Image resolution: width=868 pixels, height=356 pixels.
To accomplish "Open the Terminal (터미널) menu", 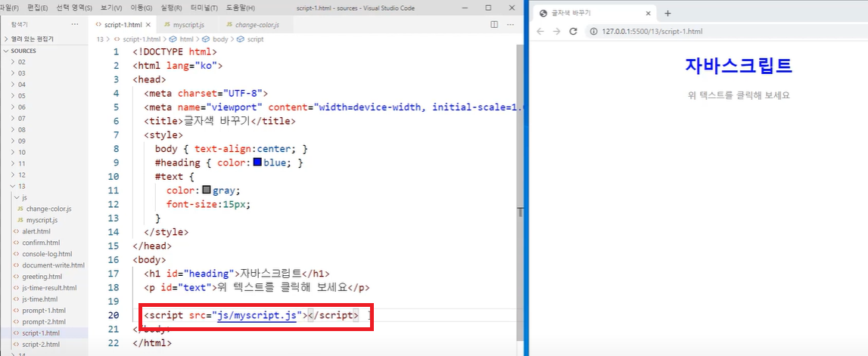I will (205, 8).
